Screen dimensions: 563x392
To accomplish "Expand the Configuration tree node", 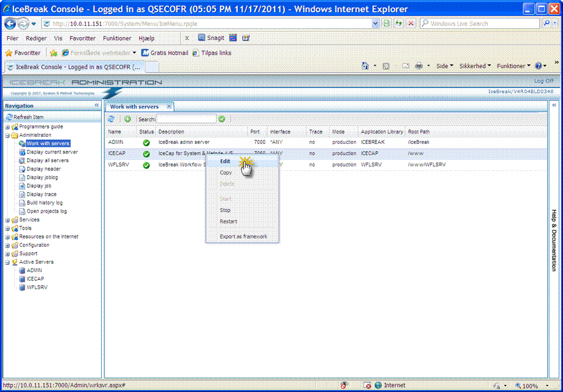I will (x=7, y=246).
